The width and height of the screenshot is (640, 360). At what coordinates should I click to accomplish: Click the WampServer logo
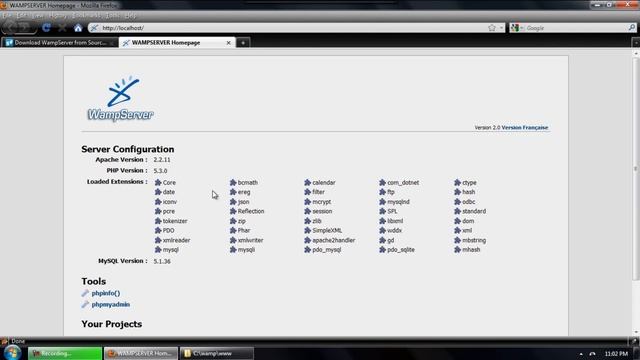click(x=120, y=98)
